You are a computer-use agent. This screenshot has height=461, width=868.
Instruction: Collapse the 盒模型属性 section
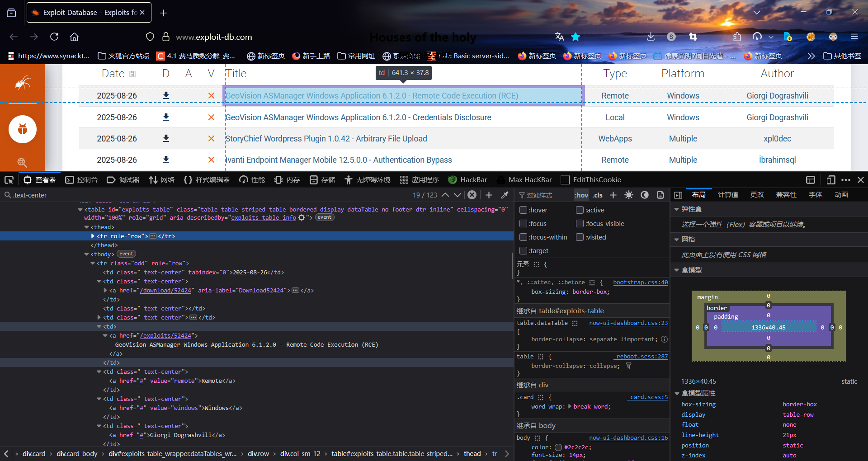(x=676, y=393)
